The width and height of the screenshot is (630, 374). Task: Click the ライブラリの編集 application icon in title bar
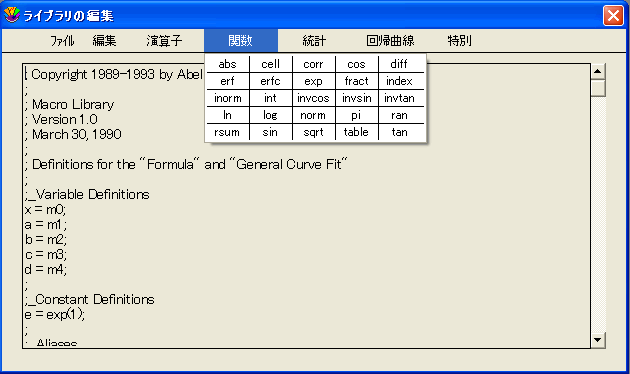[x=12, y=15]
